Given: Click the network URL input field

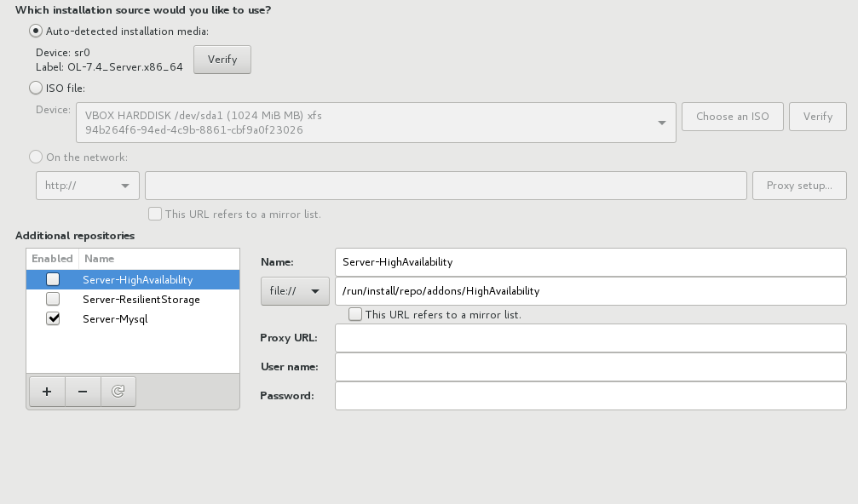Looking at the screenshot, I should (x=446, y=186).
